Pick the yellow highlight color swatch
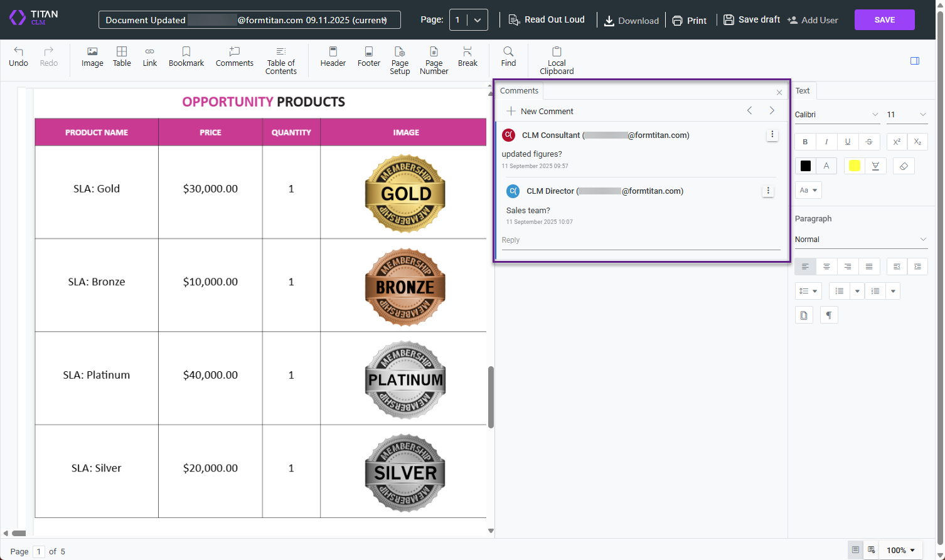This screenshot has height=560, width=945. pos(853,166)
